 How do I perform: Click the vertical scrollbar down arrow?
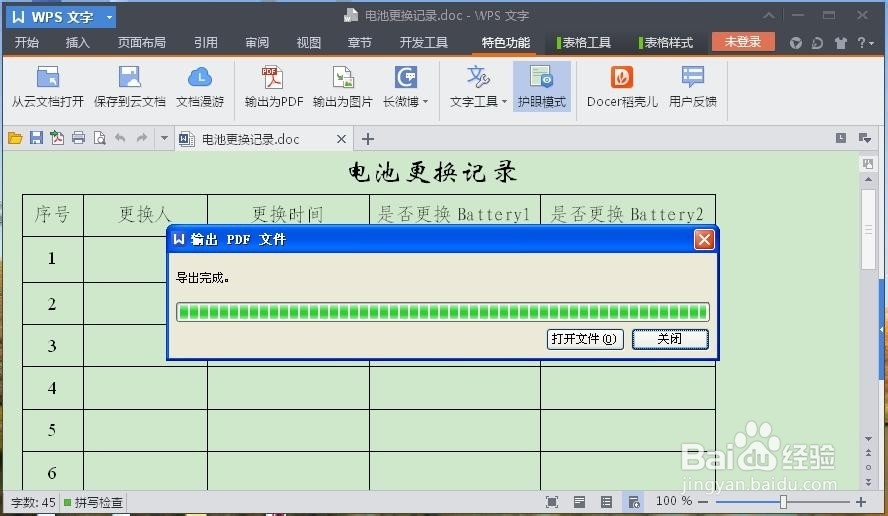(868, 438)
